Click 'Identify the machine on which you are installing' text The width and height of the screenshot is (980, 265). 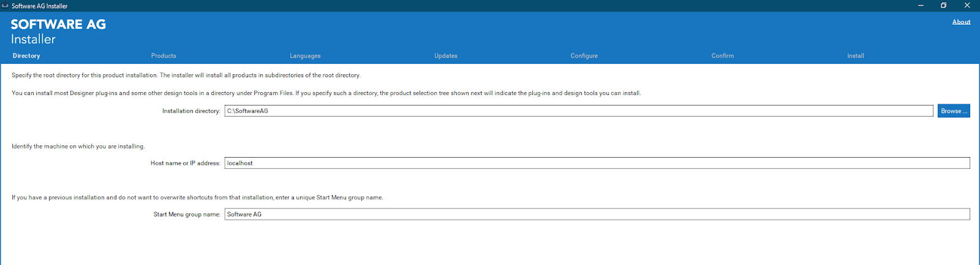coord(78,147)
